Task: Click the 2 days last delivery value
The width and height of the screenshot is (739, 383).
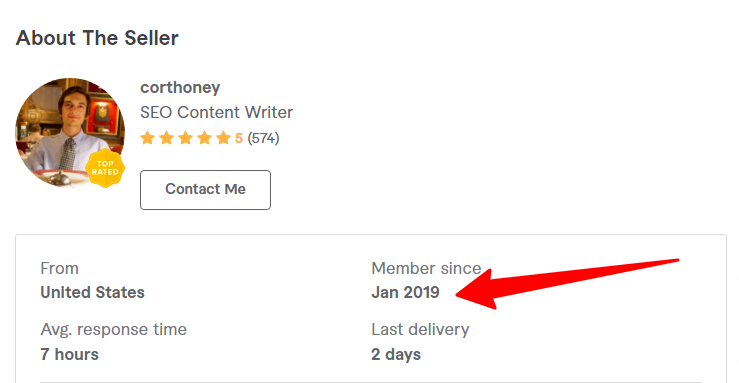Action: point(396,354)
